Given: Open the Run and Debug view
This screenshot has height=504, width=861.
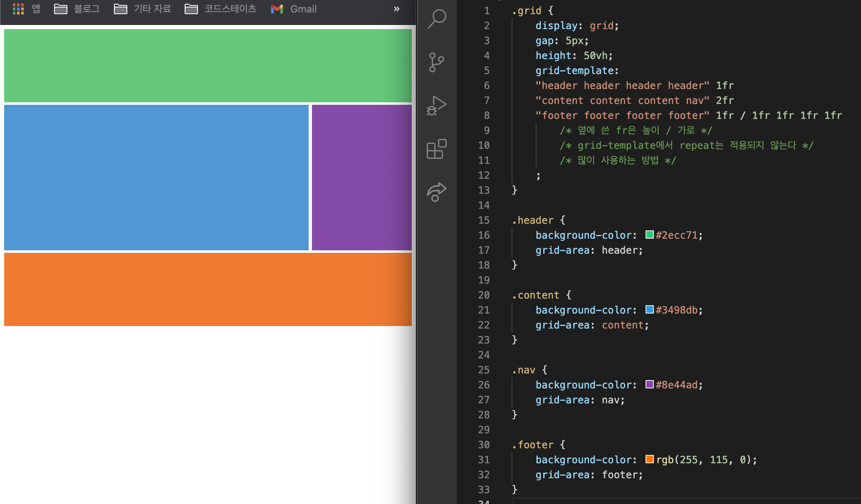Looking at the screenshot, I should [x=436, y=106].
